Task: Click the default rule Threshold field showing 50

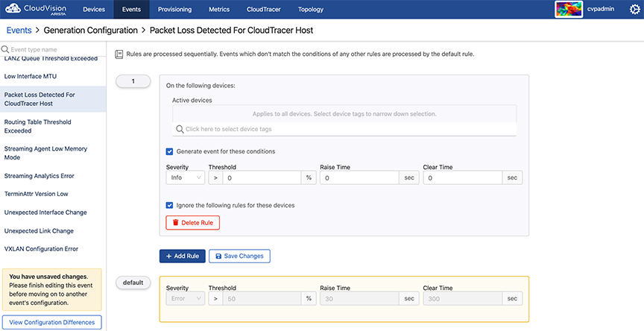Action: click(262, 298)
